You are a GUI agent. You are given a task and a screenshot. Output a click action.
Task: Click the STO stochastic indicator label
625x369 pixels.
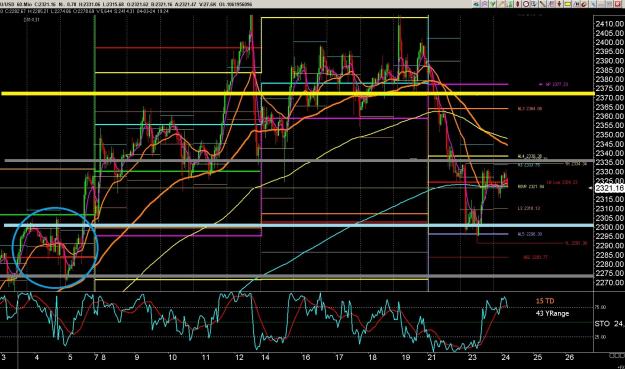[x=602, y=324]
